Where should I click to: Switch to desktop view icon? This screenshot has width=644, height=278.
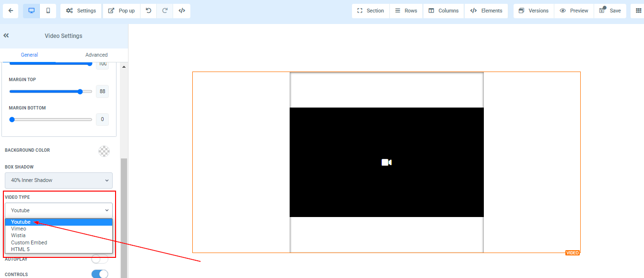(x=32, y=11)
